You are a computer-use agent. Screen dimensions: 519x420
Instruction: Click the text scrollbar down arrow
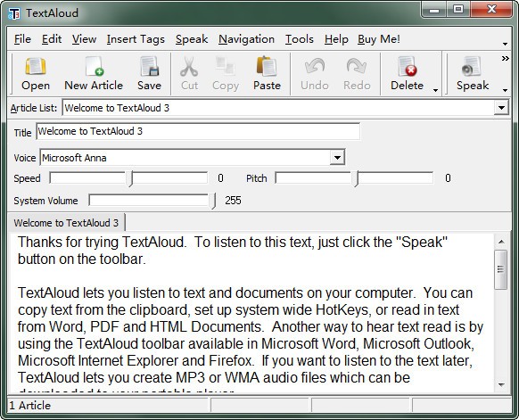pos(501,384)
